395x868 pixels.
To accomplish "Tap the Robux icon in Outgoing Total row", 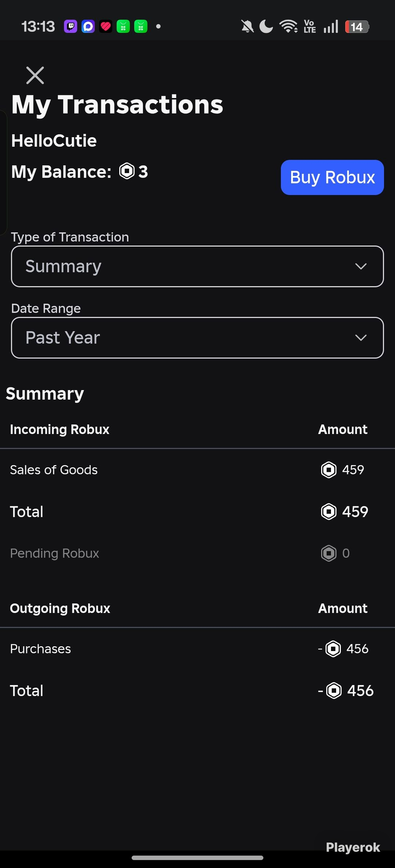I will click(334, 691).
